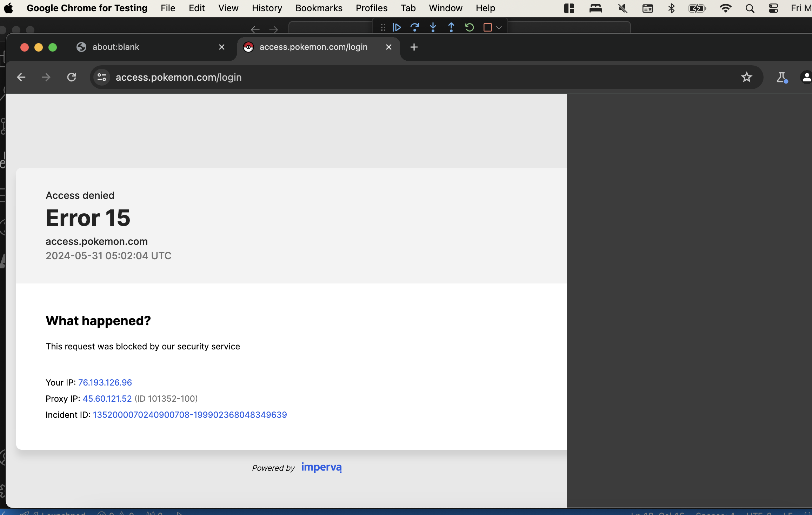Go back using VS Code navigation arrow
The image size is (812, 515).
click(255, 29)
